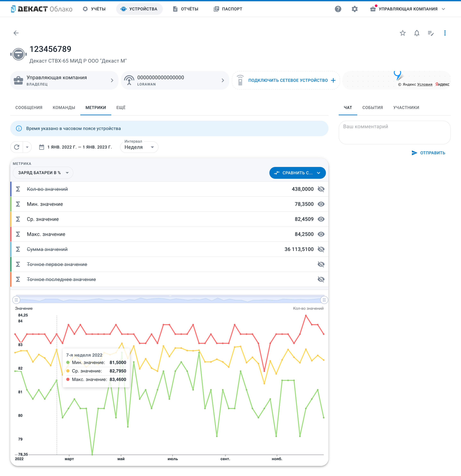
Task: Go back with the arrow icon
Action: click(16, 33)
